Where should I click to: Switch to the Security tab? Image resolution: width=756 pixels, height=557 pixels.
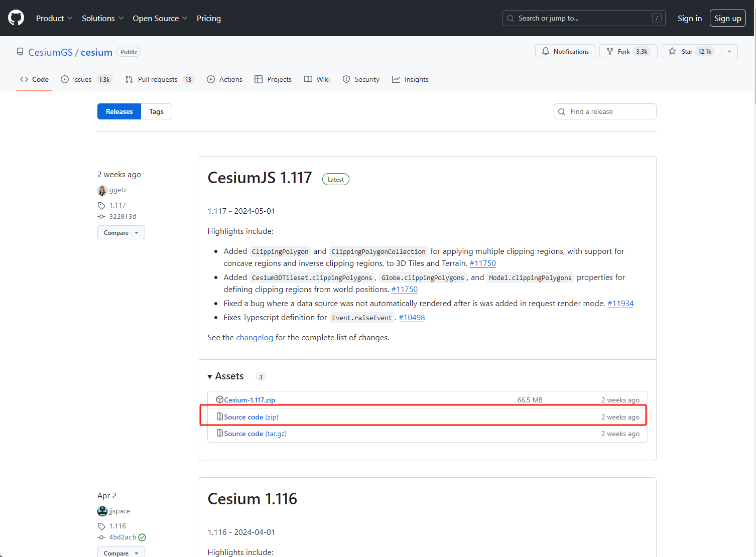361,79
